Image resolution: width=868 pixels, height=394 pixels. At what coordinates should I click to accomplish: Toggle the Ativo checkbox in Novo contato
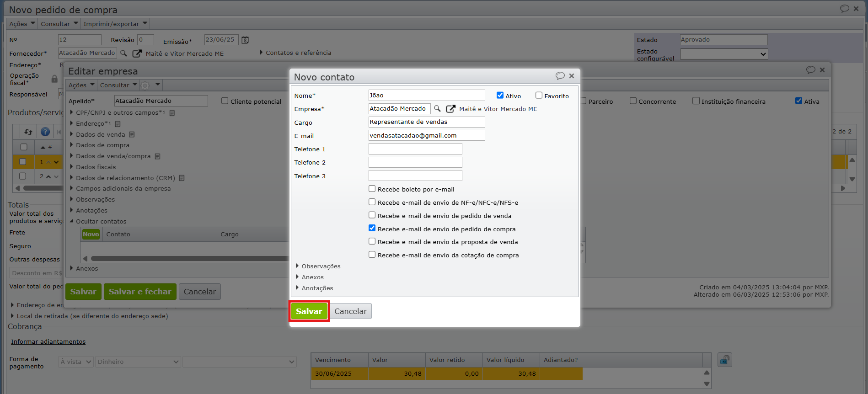tap(500, 96)
